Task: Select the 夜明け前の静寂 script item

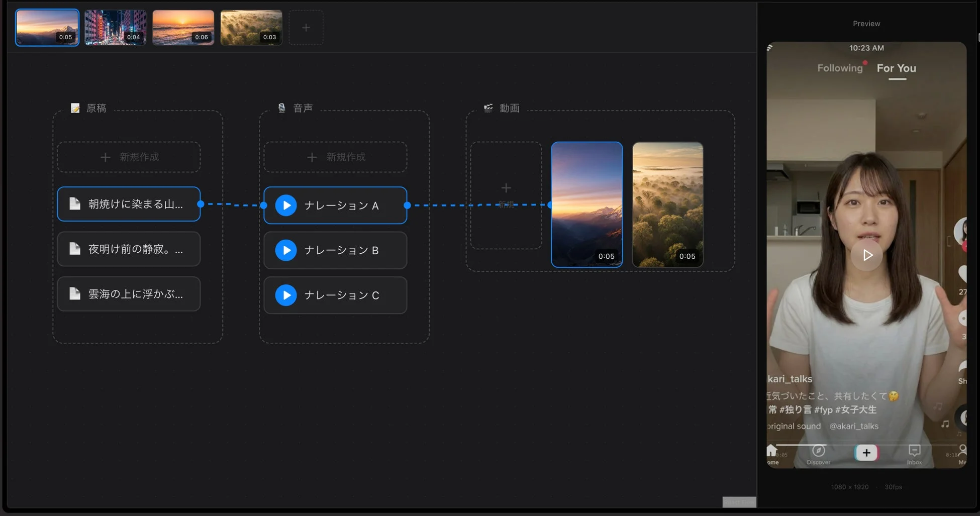Action: point(129,249)
